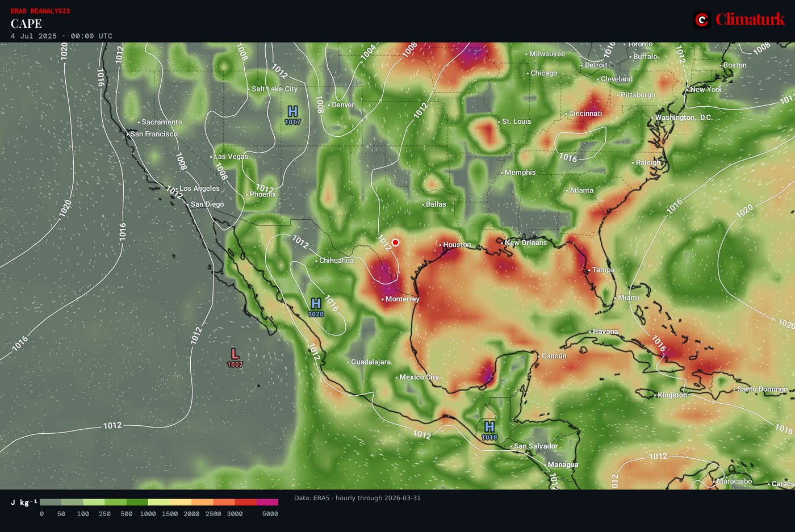Click the "Cancún" city label
Image resolution: width=795 pixels, height=532 pixels.
[554, 356]
